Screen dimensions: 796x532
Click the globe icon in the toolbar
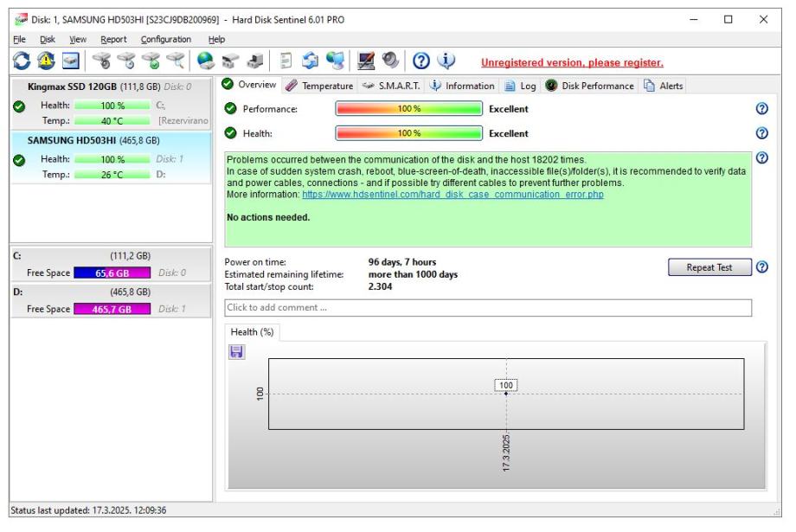[205, 62]
